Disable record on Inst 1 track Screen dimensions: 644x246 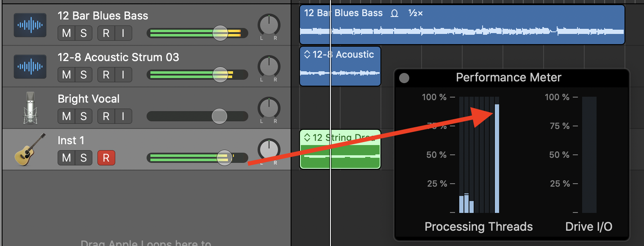pyautogui.click(x=106, y=158)
